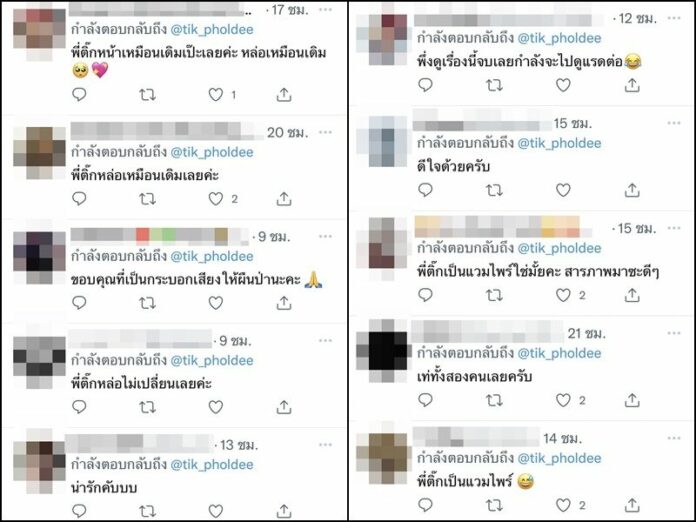Like the tweet เท่ทั้งสองคนเลยครับ

point(563,400)
